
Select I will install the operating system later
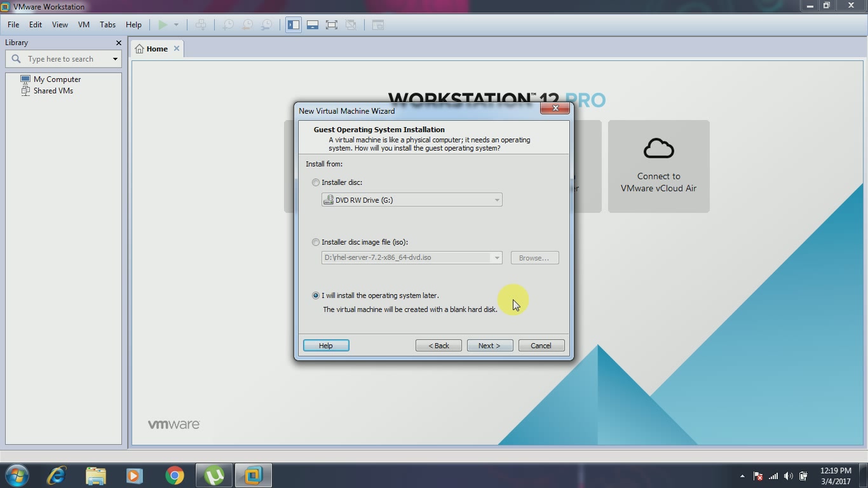click(316, 295)
